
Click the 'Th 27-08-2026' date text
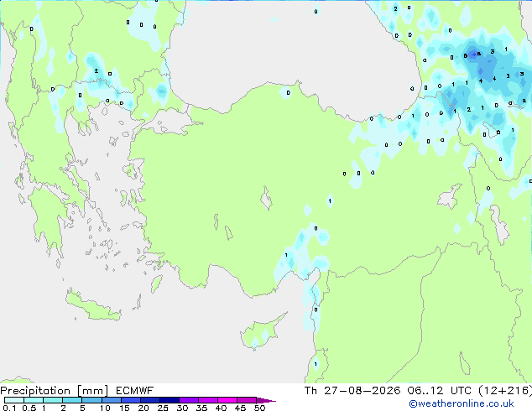click(352, 391)
